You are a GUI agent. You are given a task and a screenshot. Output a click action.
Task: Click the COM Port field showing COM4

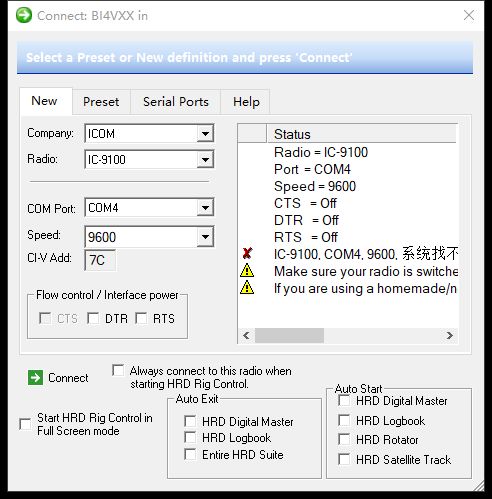pyautogui.click(x=149, y=208)
